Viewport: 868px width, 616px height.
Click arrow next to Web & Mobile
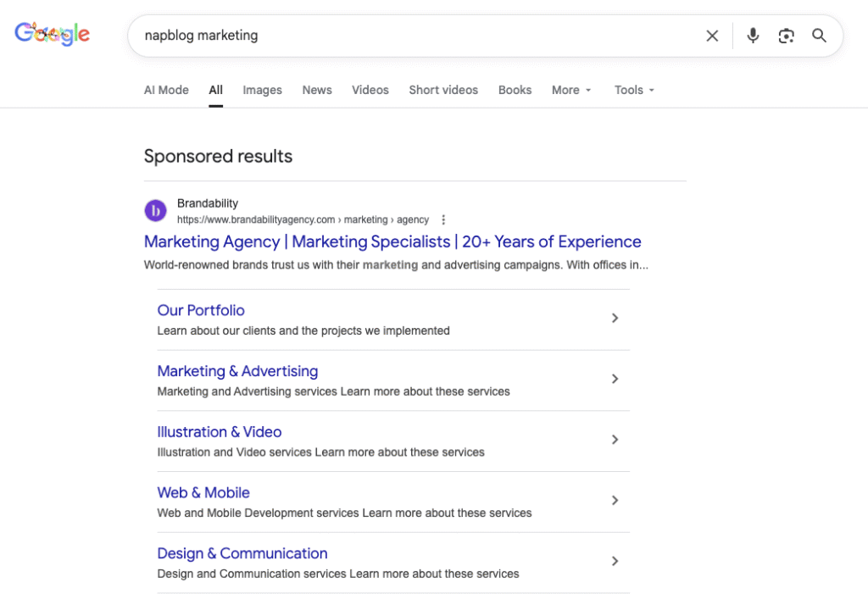615,500
